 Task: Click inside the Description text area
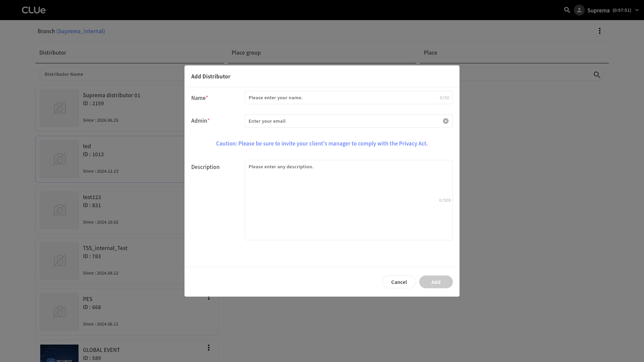348,200
